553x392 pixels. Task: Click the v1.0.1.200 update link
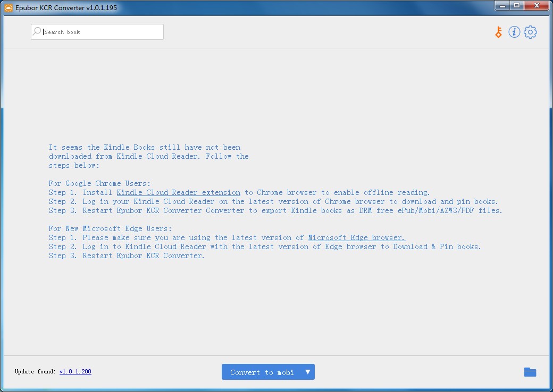75,371
